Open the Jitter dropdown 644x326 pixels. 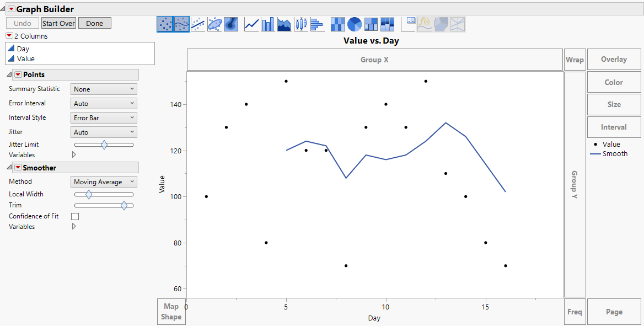pyautogui.click(x=104, y=132)
